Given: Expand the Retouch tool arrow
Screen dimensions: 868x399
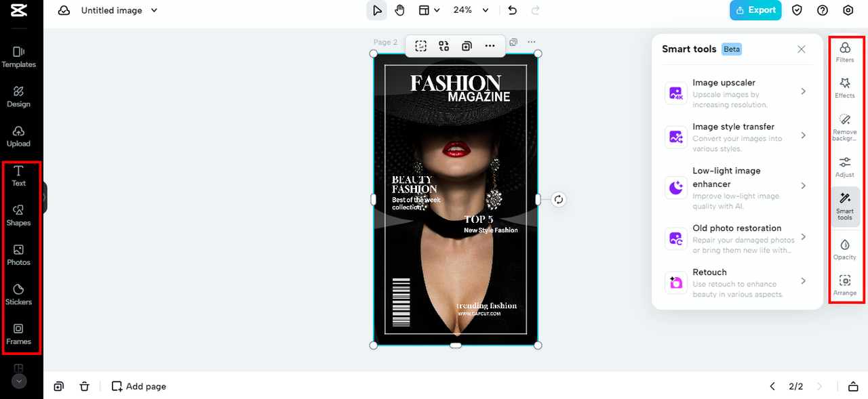Looking at the screenshot, I should click(x=803, y=280).
